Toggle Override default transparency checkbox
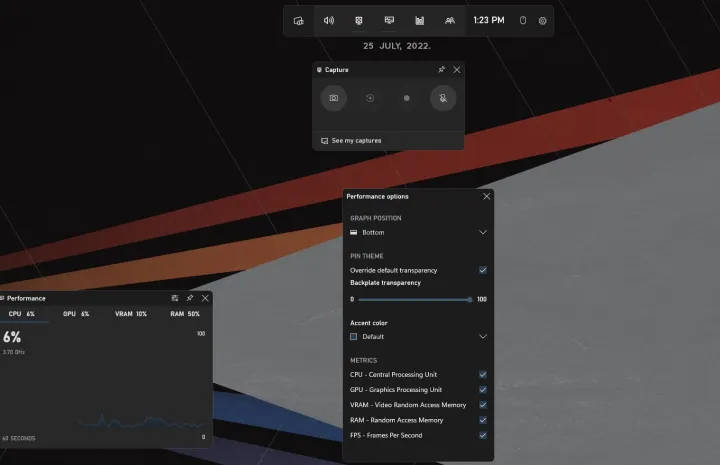The height and width of the screenshot is (465, 720). pos(483,270)
